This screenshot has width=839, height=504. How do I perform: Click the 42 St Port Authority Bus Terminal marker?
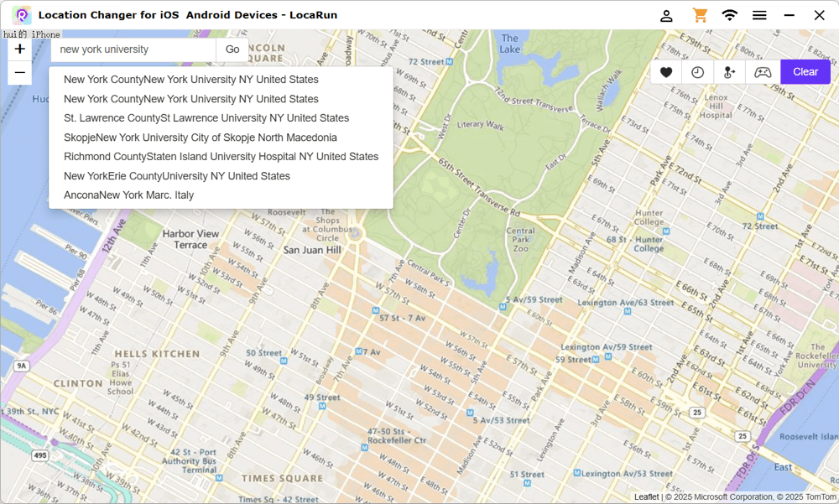pos(219,478)
